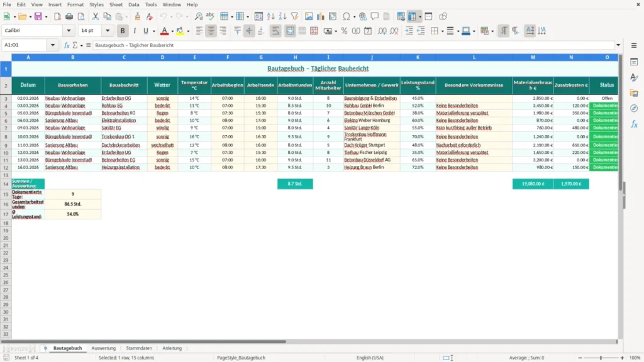Toggle Underline formatting
The height and width of the screenshot is (362, 644).
coord(145,31)
